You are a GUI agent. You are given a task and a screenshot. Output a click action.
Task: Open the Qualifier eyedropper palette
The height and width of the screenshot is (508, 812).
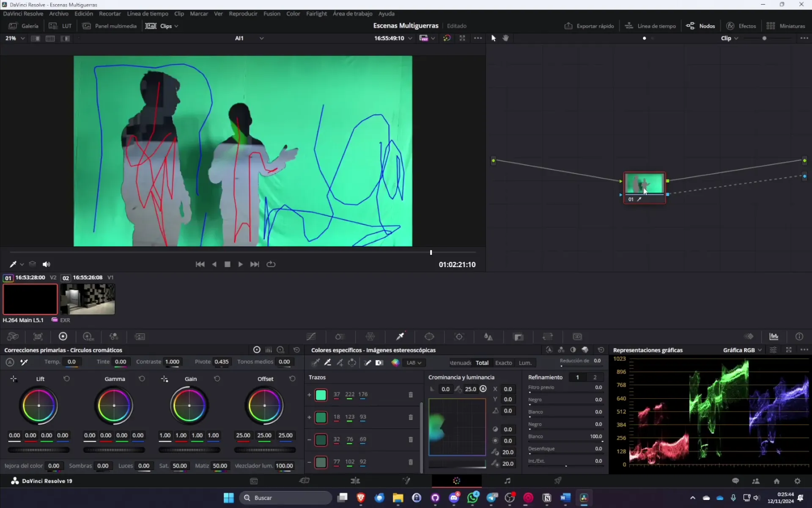(400, 337)
